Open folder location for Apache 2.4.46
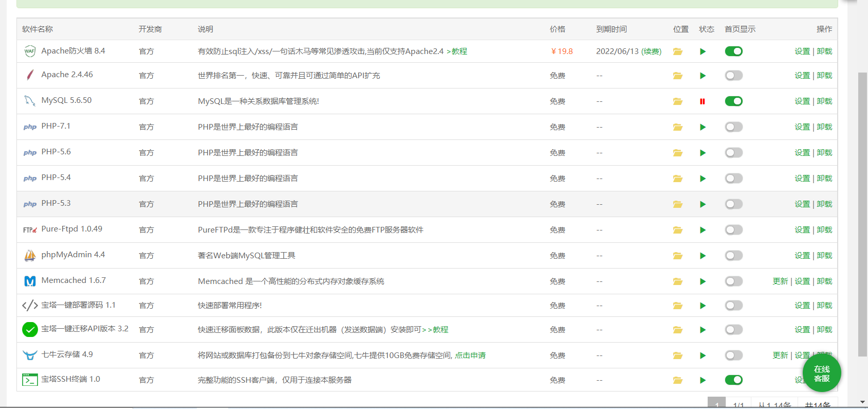 click(678, 76)
